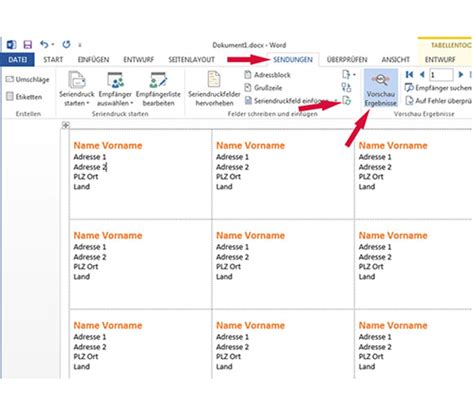Click Auf Fehler überprüfen
The image size is (474, 408).
click(438, 100)
